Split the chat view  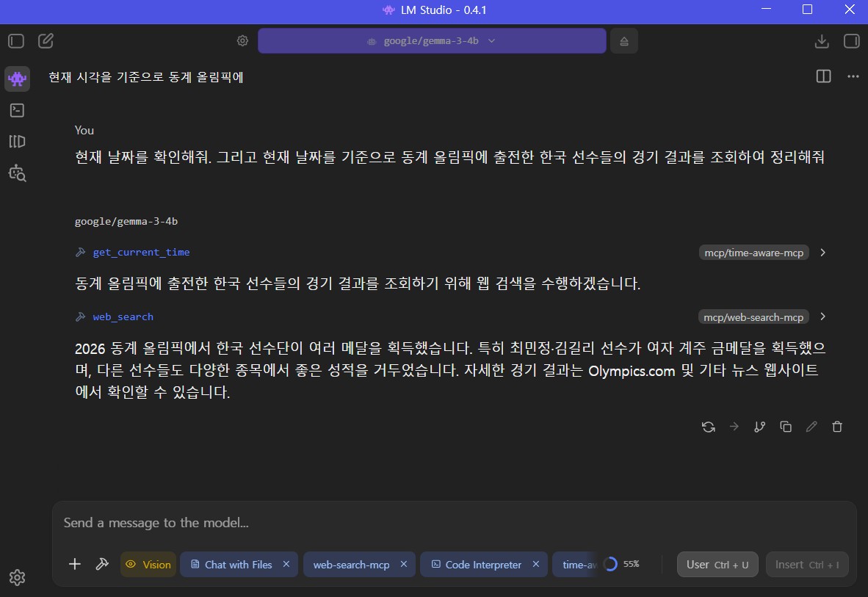coord(824,76)
